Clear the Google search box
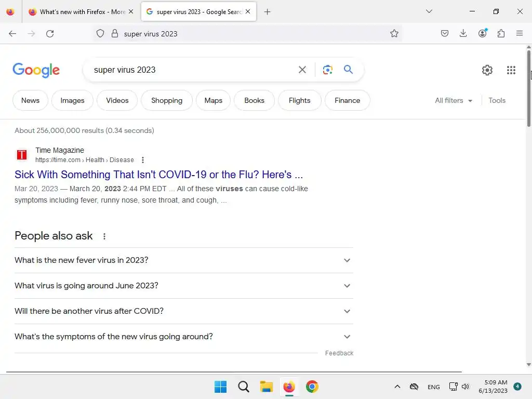Screen dimensions: 532x399 coord(302,70)
